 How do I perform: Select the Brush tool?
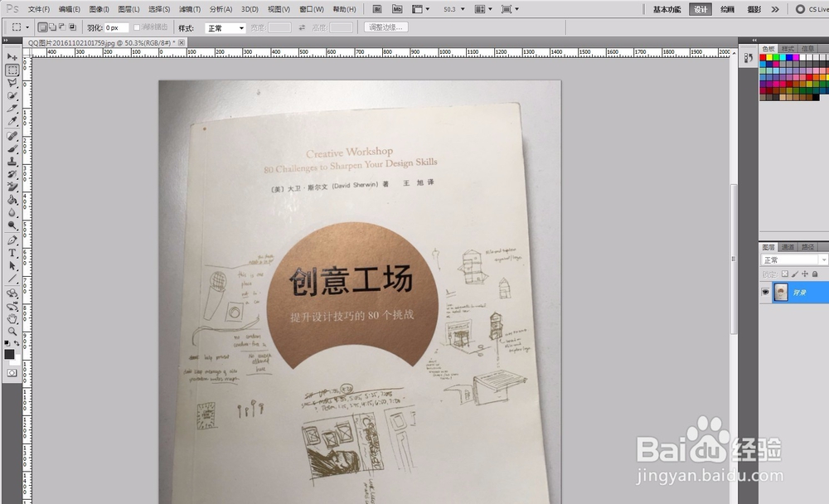click(12, 148)
